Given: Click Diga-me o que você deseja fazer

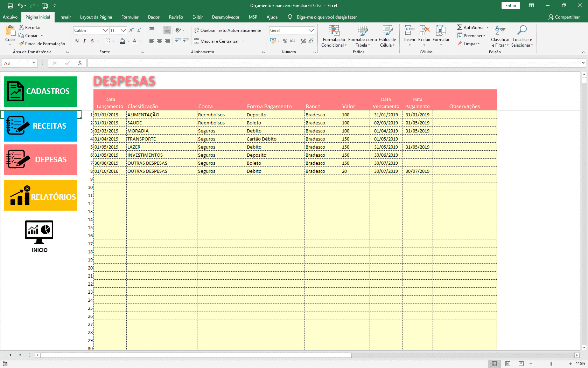Looking at the screenshot, I should point(327,17).
